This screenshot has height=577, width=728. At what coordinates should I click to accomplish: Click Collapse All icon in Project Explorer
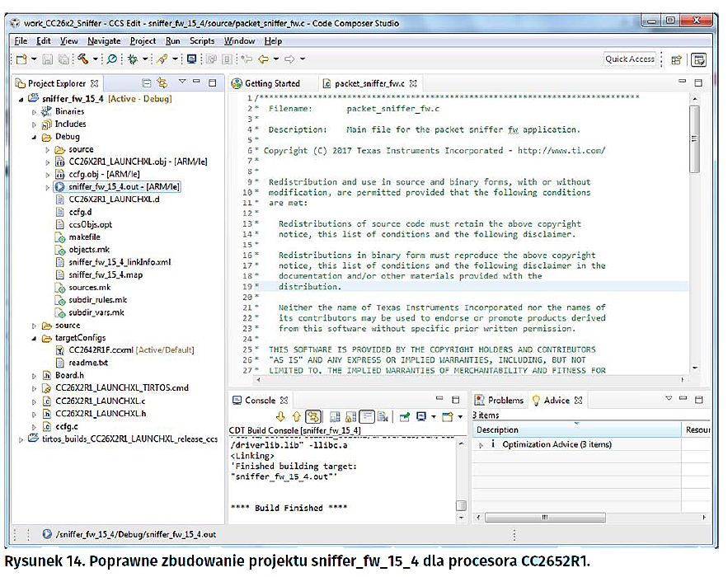146,83
